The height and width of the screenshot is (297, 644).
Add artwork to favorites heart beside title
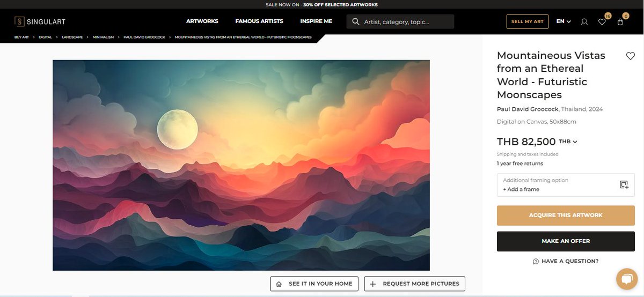[x=631, y=56]
